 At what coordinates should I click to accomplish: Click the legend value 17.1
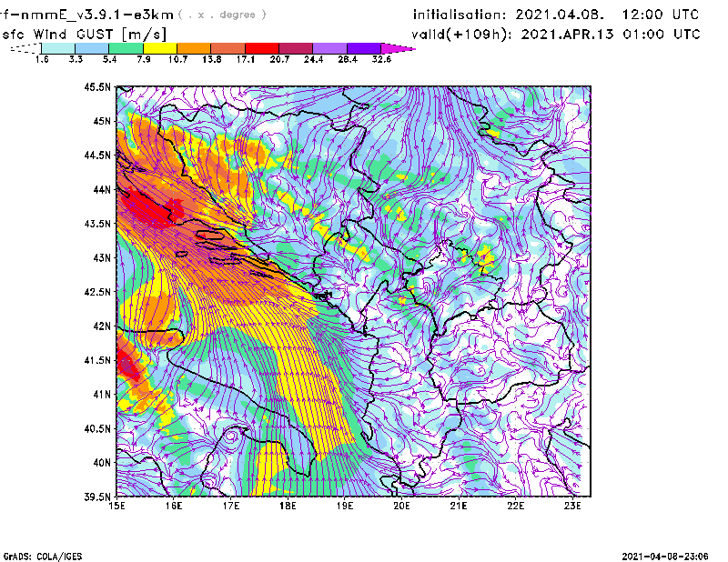(246, 59)
